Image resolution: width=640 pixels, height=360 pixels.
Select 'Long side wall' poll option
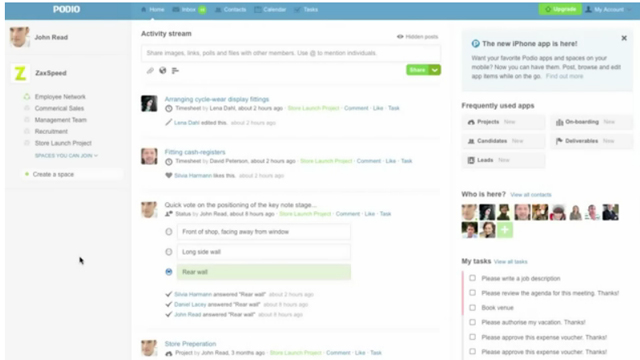click(x=169, y=252)
